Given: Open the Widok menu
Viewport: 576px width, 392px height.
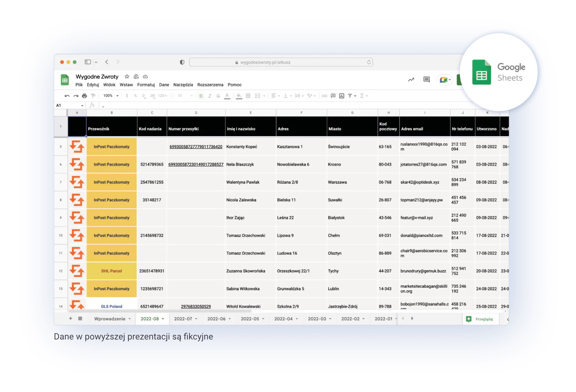Looking at the screenshot, I should [x=109, y=85].
